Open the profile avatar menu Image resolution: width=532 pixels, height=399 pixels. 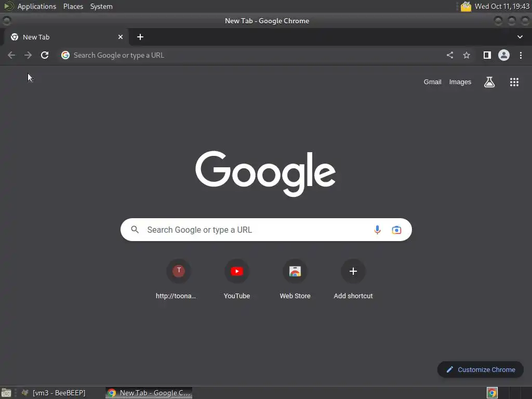(504, 55)
